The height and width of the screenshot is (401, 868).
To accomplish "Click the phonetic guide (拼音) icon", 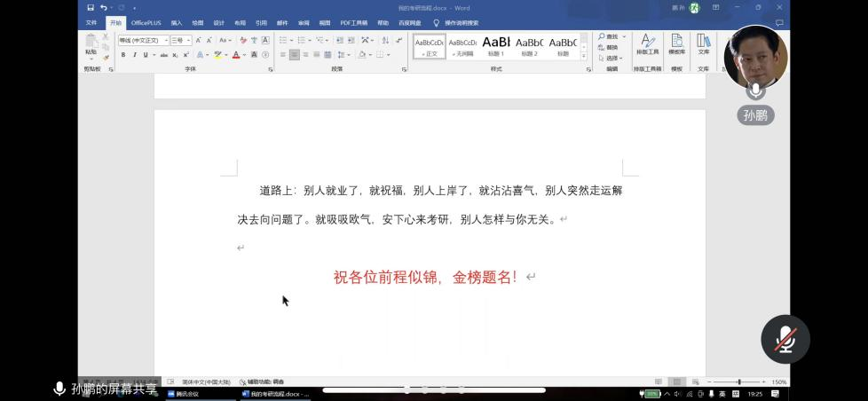I will coord(254,41).
